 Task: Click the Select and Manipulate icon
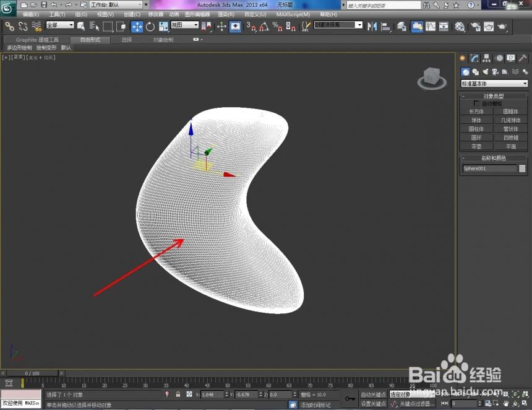tap(221, 26)
